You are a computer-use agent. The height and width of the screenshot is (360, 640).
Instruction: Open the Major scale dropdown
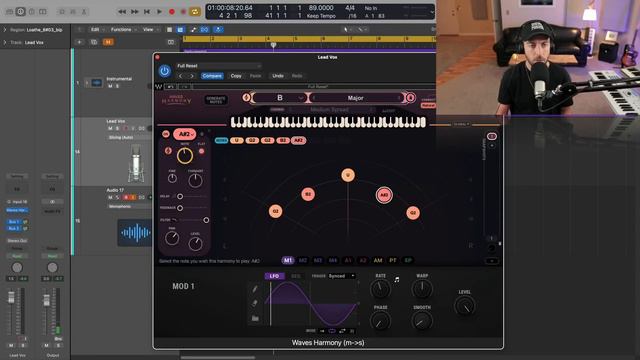356,98
